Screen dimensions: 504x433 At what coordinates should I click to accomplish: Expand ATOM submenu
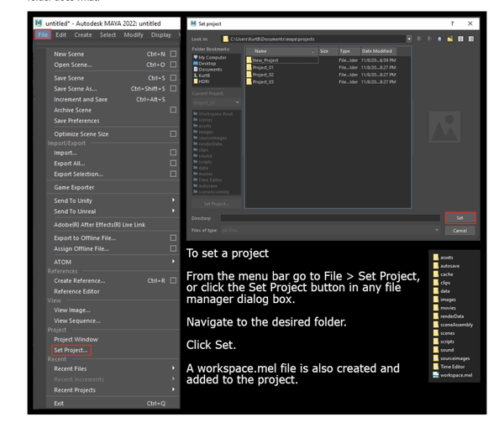click(173, 262)
